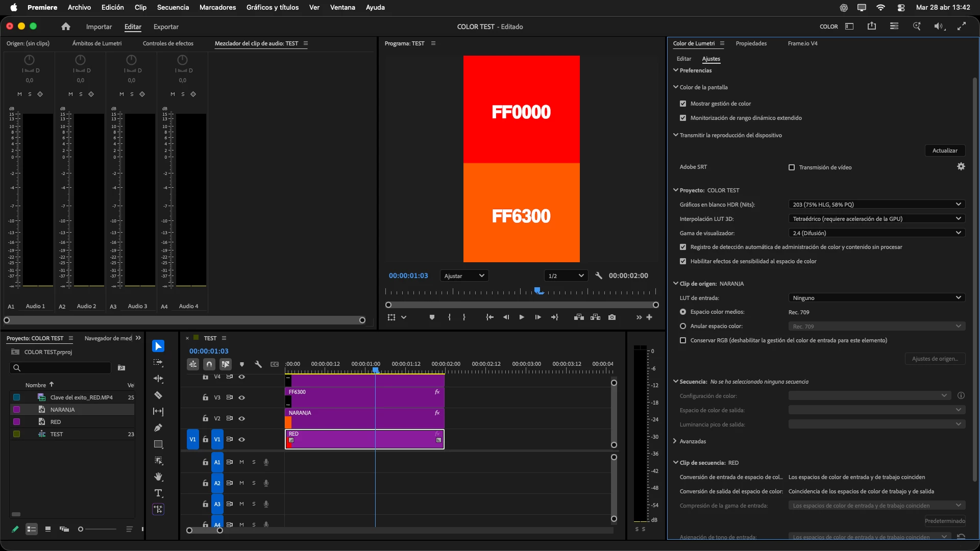Select the NARANJA item in project panel
Screen dimensions: 980x551
[62, 410]
